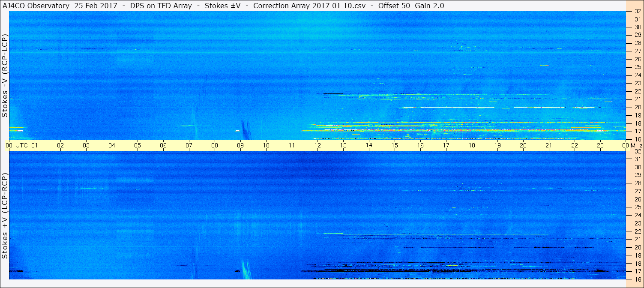The image size is (644, 288).
Task: Click the 24 MHz label of the Stokes -V panel
Action: point(637,75)
